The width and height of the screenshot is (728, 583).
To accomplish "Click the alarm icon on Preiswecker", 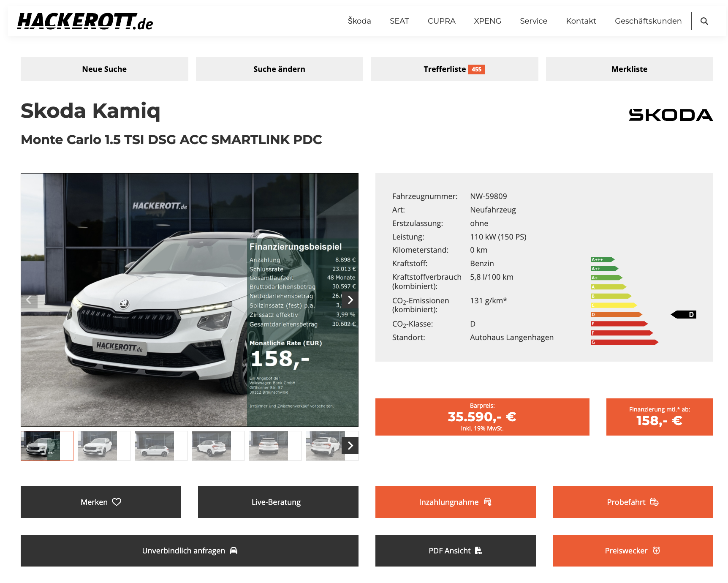I will (656, 550).
